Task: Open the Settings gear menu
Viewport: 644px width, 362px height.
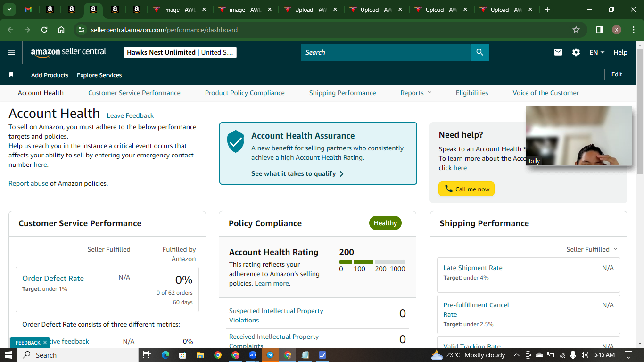Action: (x=576, y=52)
